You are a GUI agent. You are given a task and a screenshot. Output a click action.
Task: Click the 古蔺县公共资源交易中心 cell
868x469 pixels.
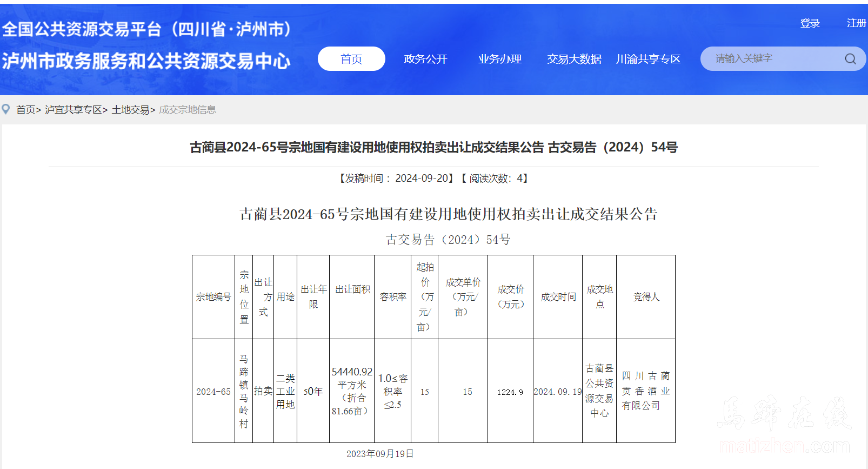(599, 392)
